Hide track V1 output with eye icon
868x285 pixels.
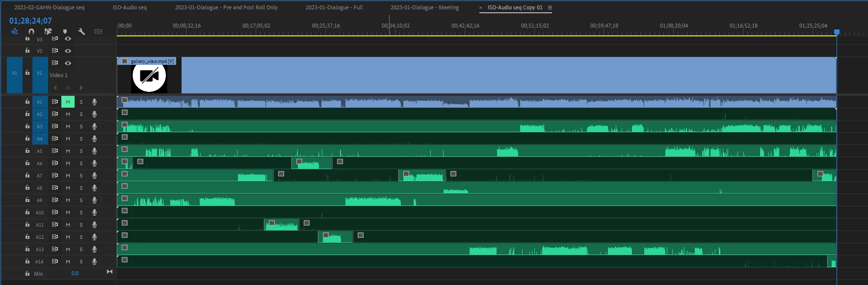click(x=68, y=63)
